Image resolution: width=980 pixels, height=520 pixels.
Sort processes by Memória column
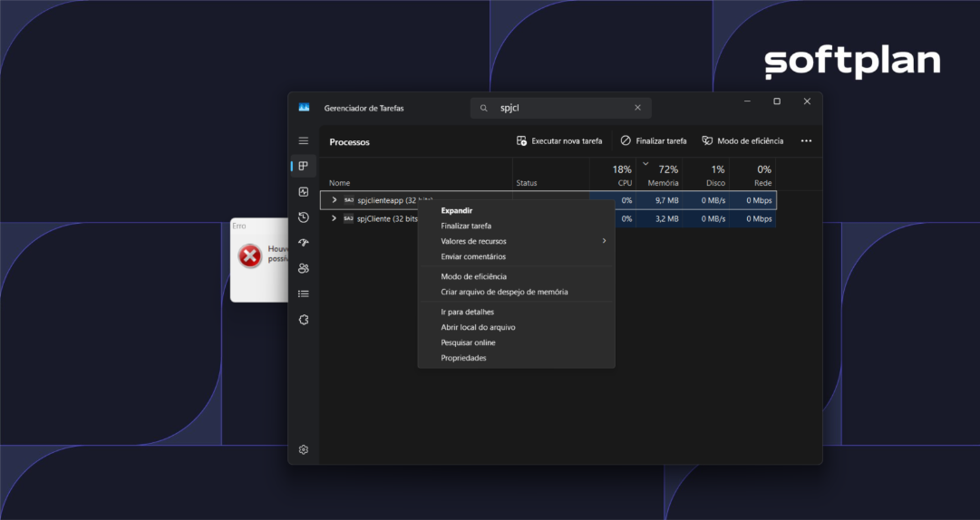[x=663, y=176]
